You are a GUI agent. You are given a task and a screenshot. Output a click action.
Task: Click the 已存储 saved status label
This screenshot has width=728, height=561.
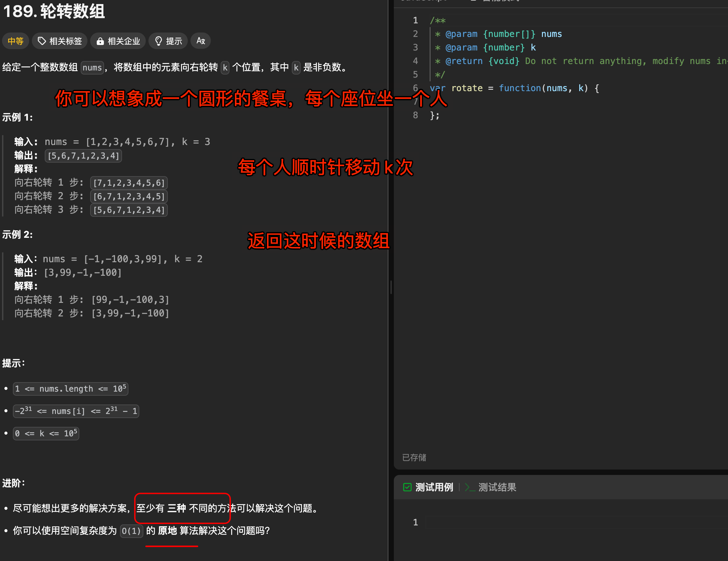(414, 457)
